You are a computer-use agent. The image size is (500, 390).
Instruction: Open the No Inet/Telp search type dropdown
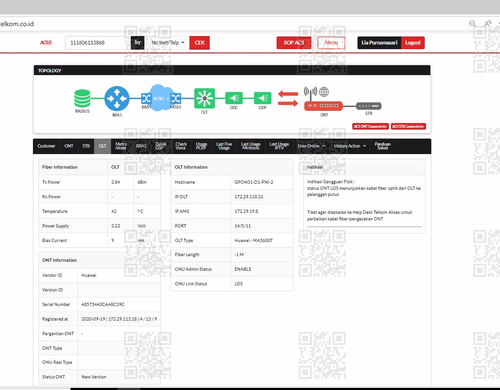point(168,43)
